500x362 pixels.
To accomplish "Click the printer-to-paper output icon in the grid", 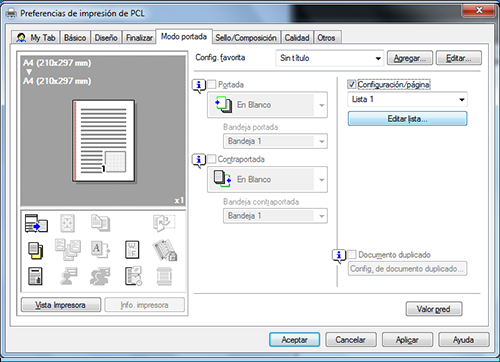I will 36,223.
